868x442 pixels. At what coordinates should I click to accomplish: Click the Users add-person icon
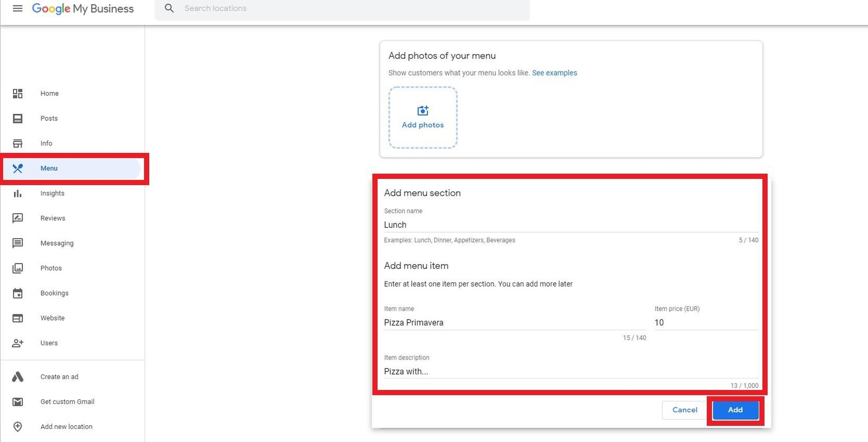[17, 343]
